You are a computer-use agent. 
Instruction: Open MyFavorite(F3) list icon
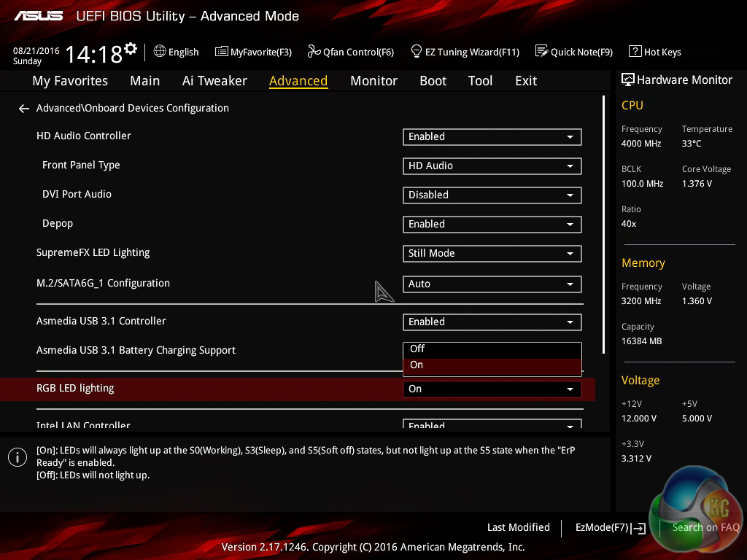click(222, 52)
